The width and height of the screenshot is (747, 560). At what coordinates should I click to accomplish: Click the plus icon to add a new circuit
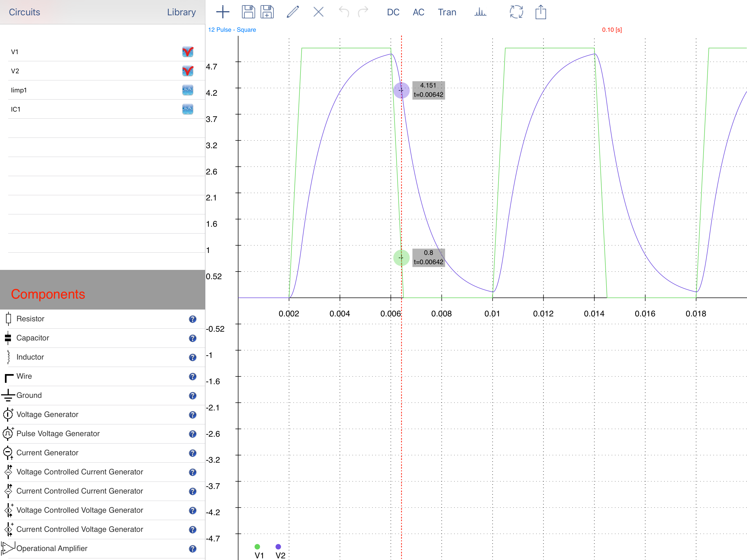click(223, 12)
